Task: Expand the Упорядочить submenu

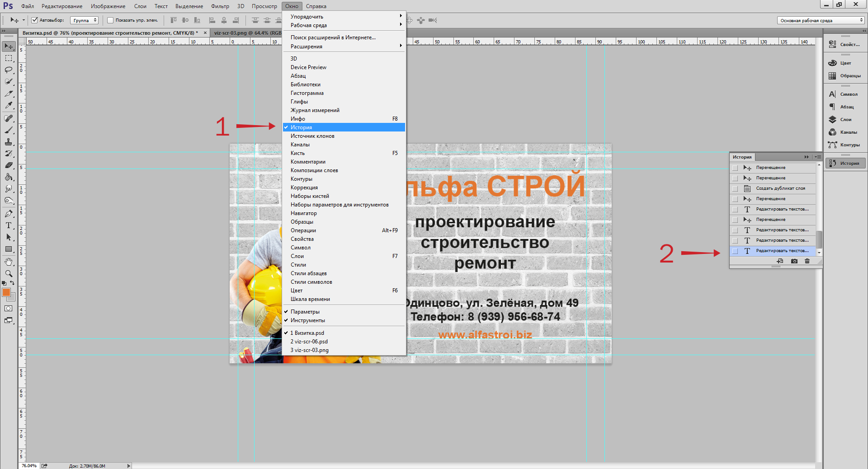Action: pos(344,17)
